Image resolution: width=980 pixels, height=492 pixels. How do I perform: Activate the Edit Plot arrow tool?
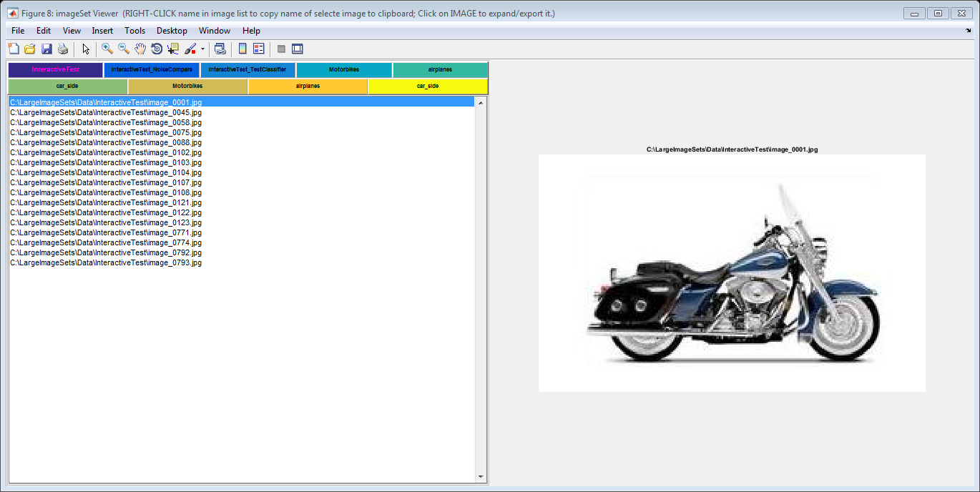point(86,49)
